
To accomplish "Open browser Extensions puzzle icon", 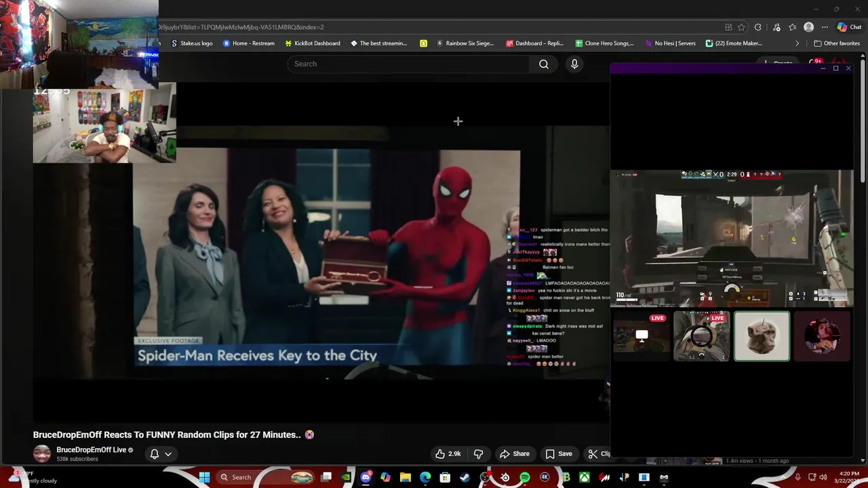I will (758, 27).
